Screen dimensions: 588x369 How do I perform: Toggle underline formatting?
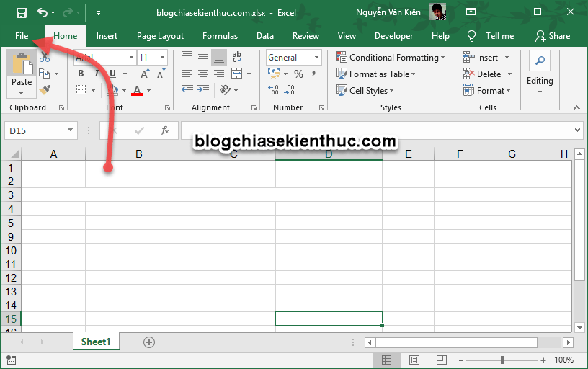click(x=113, y=74)
